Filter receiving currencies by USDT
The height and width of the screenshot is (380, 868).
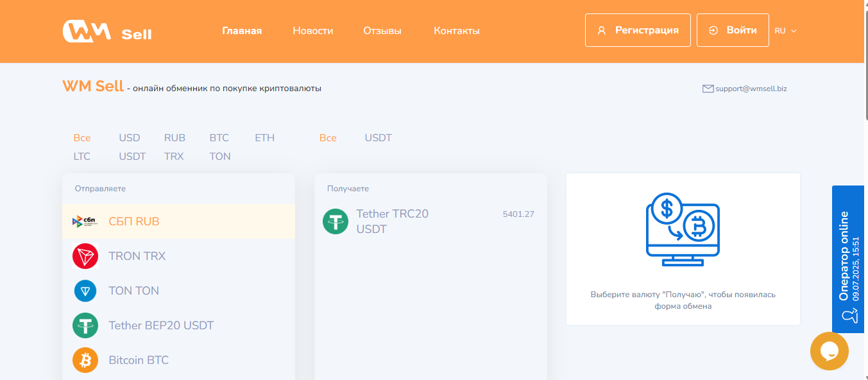click(379, 138)
